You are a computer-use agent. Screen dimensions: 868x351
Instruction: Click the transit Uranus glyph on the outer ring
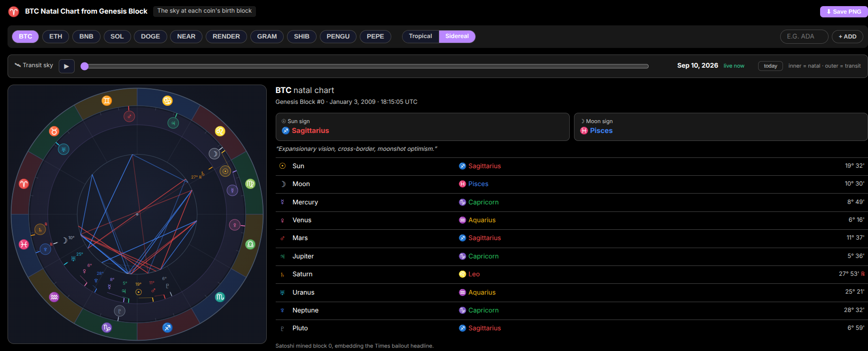63,149
